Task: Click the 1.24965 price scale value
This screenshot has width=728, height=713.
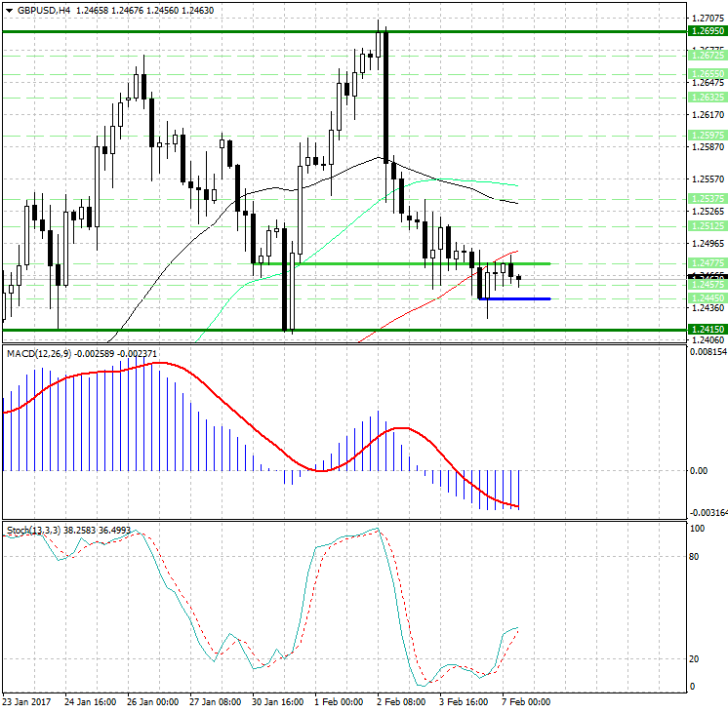Action: 708,243
